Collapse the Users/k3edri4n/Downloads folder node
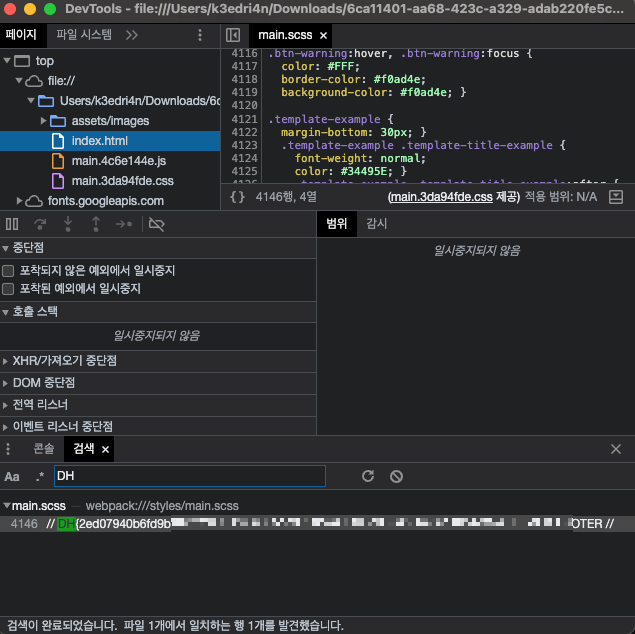 [31, 100]
